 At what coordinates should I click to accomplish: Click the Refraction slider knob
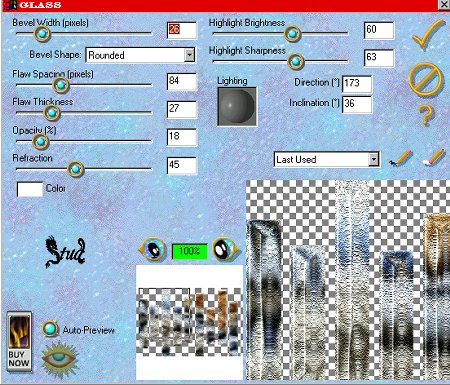[75, 169]
